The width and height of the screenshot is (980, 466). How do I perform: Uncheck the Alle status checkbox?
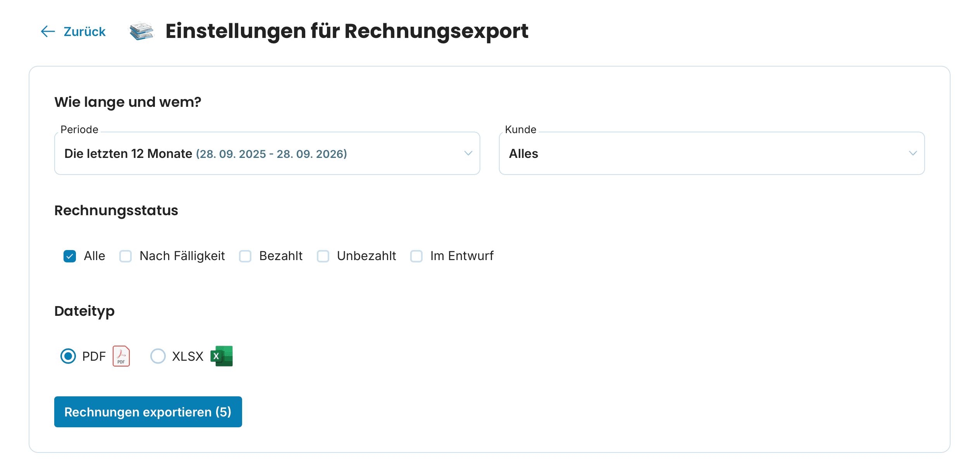tap(70, 256)
